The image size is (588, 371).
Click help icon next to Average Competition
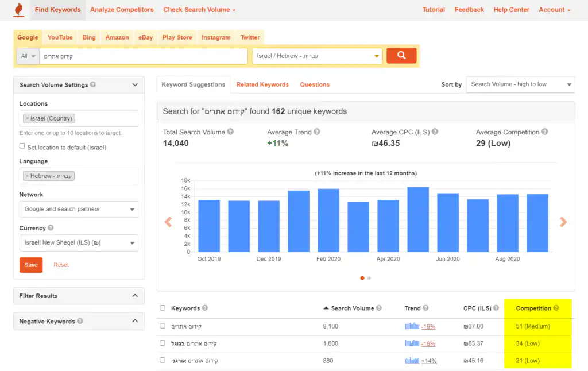[x=544, y=132]
